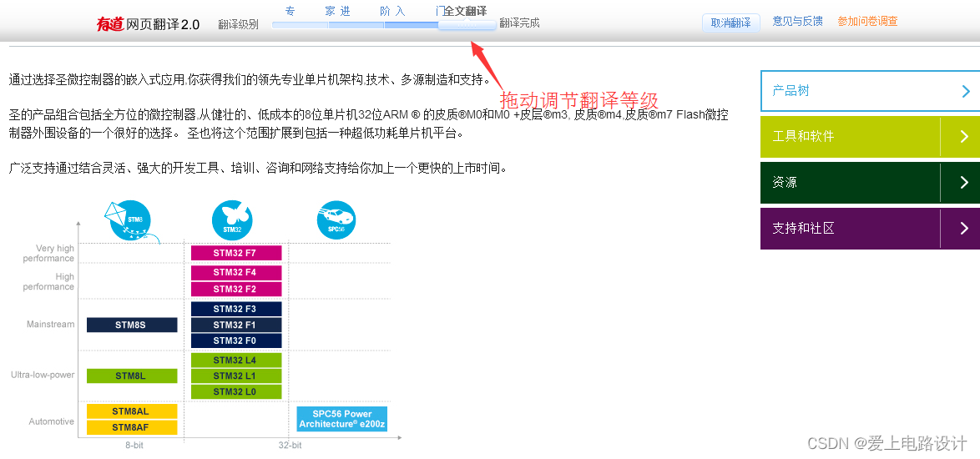Select the STM32 F1 block
980x459 pixels.
[x=236, y=325]
